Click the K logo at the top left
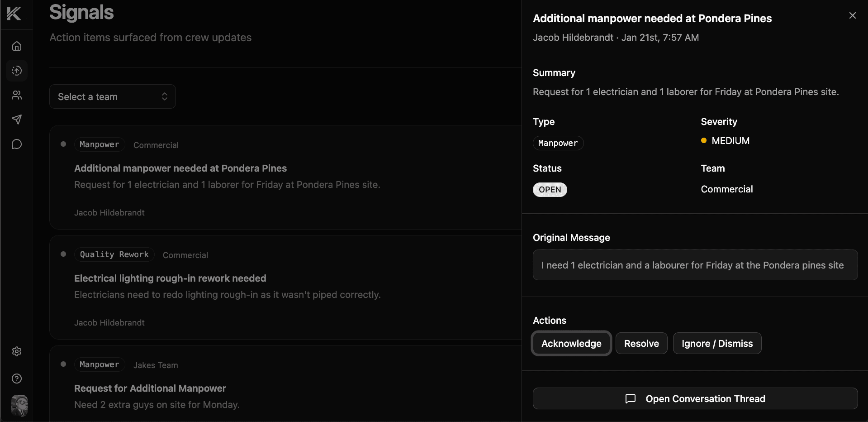868x422 pixels. click(x=14, y=14)
